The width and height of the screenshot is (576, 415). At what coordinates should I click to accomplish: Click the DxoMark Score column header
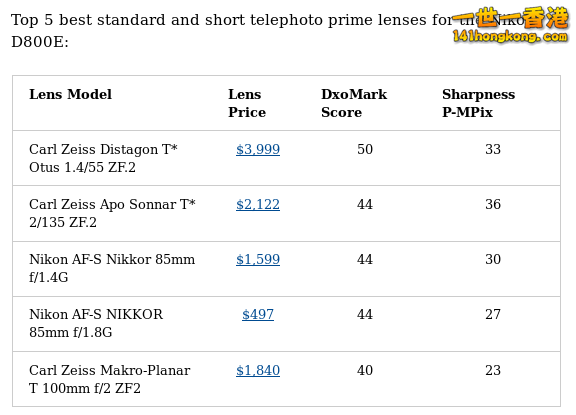[x=354, y=103]
